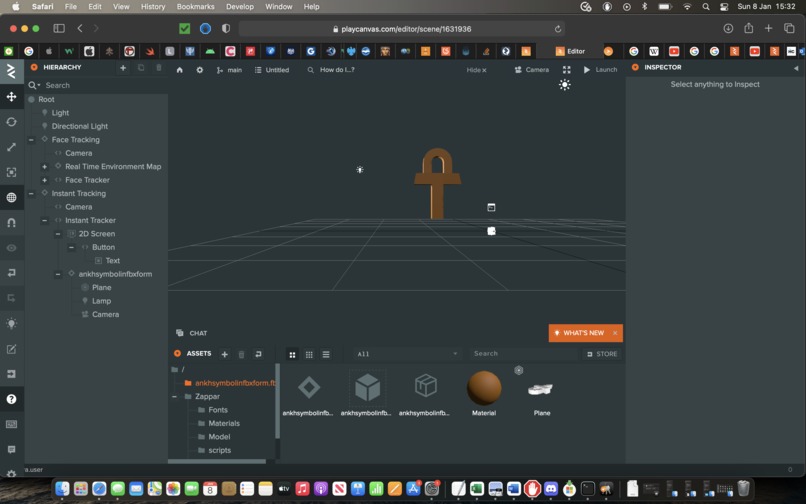Duplicate entity icon in Hierarchy header

141,68
